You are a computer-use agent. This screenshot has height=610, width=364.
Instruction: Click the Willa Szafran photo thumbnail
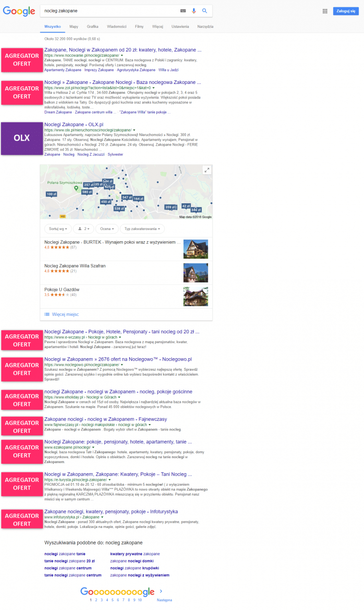(196, 273)
